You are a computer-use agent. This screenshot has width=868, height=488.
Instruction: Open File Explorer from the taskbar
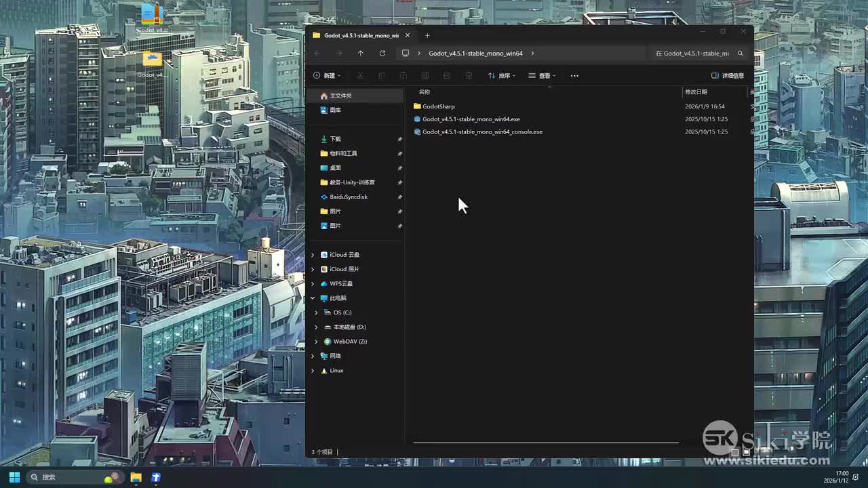[136, 477]
